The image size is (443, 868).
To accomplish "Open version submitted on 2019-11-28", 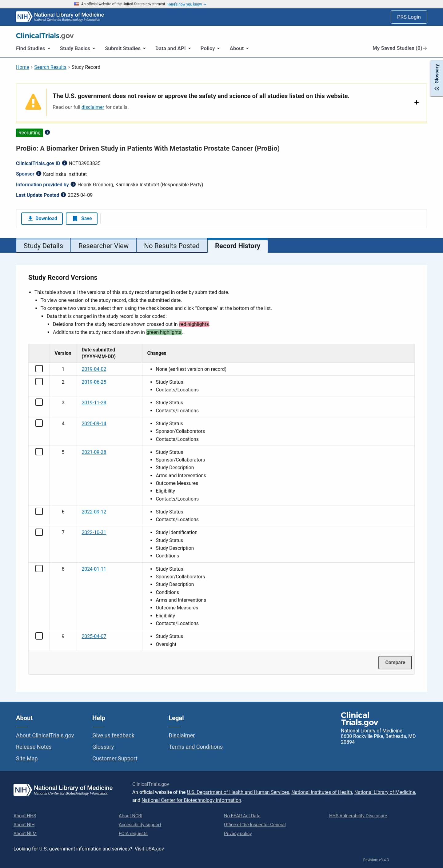I will (x=94, y=403).
